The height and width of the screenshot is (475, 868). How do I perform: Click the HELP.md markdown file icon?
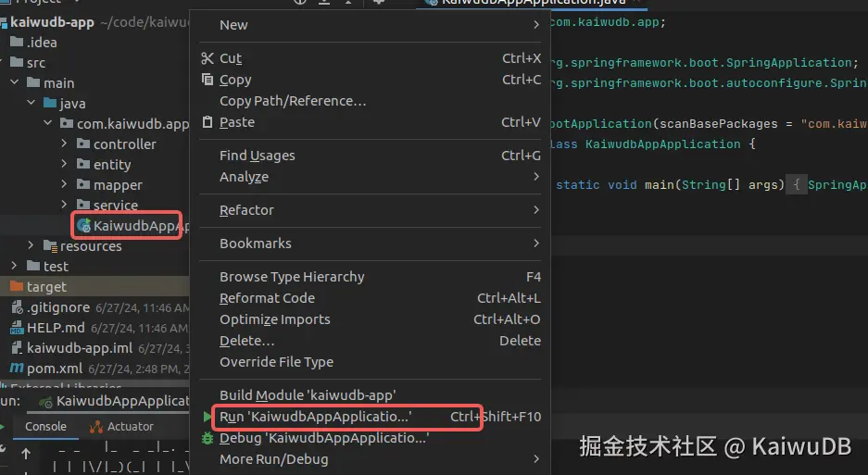17,328
